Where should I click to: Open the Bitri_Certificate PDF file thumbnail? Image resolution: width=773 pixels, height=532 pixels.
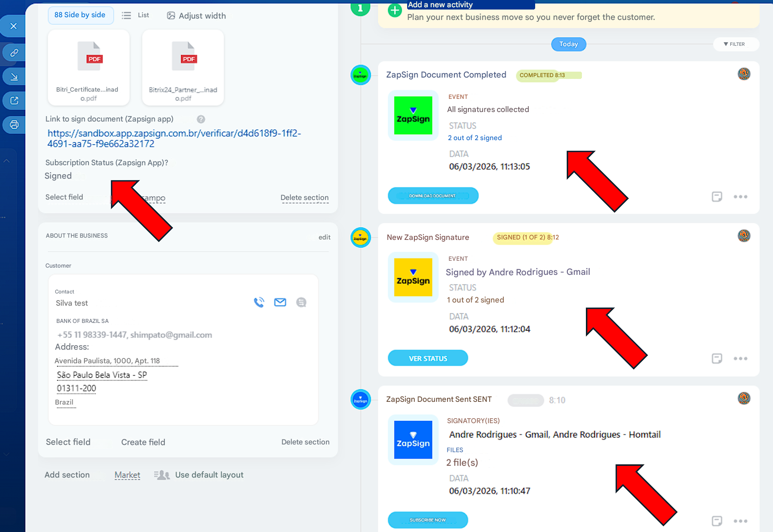coord(89,68)
